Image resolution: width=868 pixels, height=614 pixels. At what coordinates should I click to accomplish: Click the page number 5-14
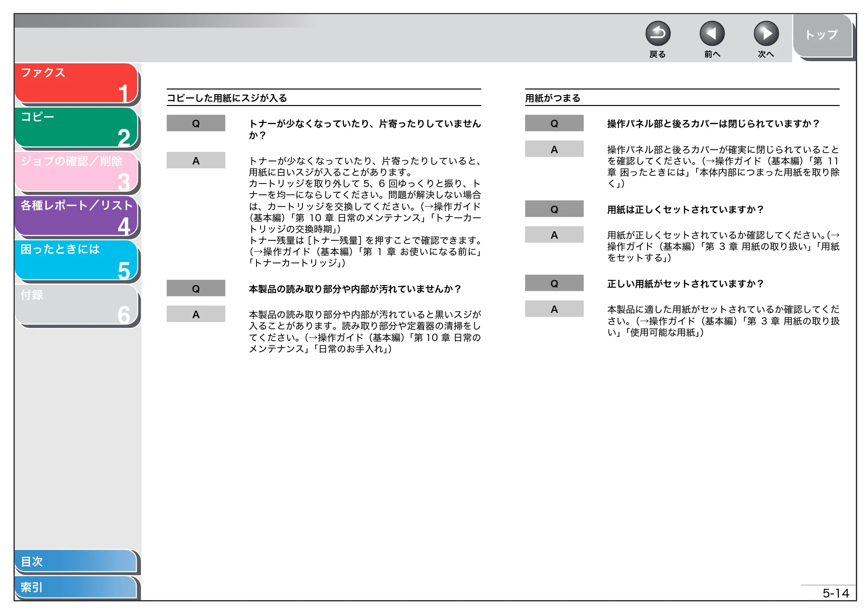[835, 593]
